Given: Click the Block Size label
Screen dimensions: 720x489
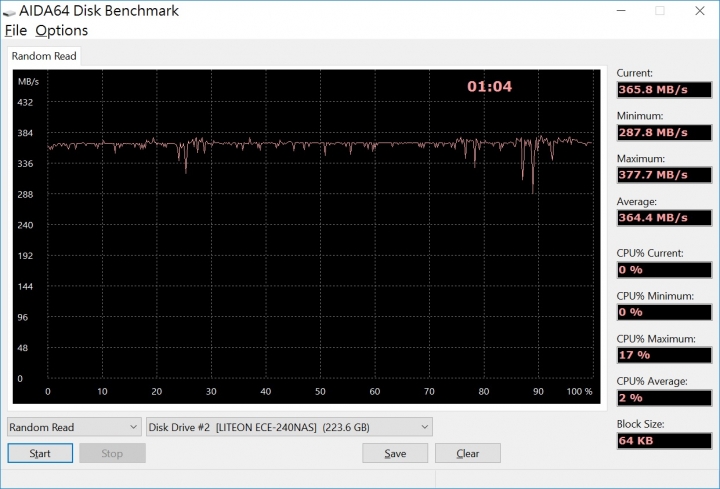Looking at the screenshot, I should pos(640,424).
